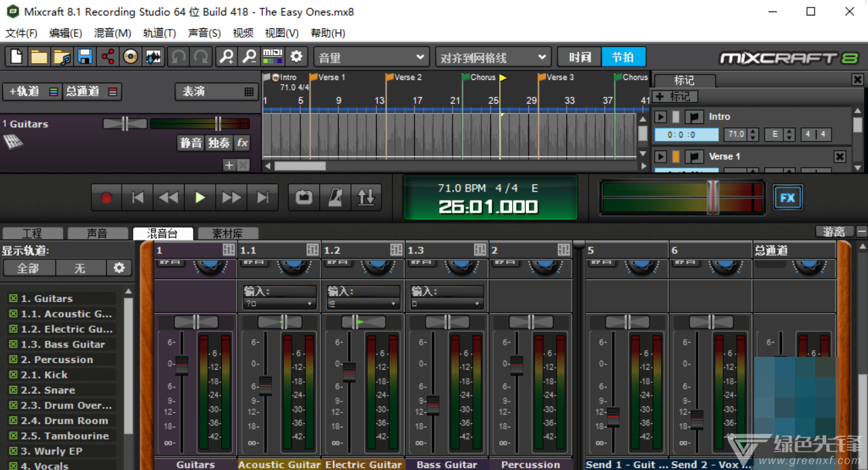Open the master FX button

point(787,198)
